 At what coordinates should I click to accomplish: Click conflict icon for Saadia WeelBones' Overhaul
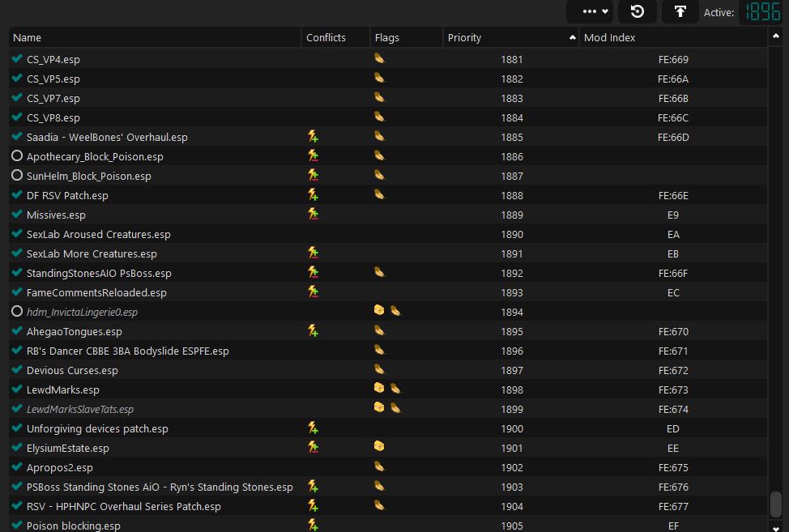(313, 136)
